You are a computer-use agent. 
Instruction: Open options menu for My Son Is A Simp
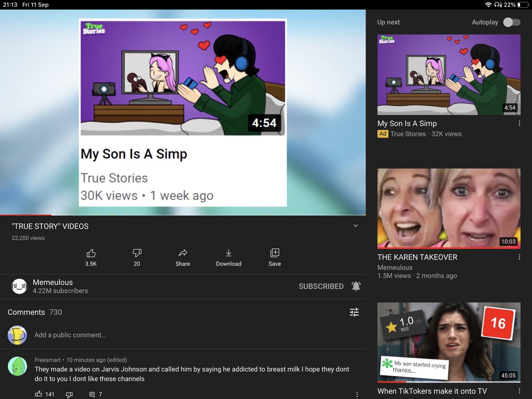coord(520,123)
